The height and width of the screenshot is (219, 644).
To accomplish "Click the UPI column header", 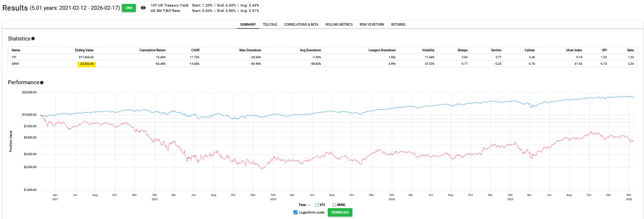I will [604, 50].
